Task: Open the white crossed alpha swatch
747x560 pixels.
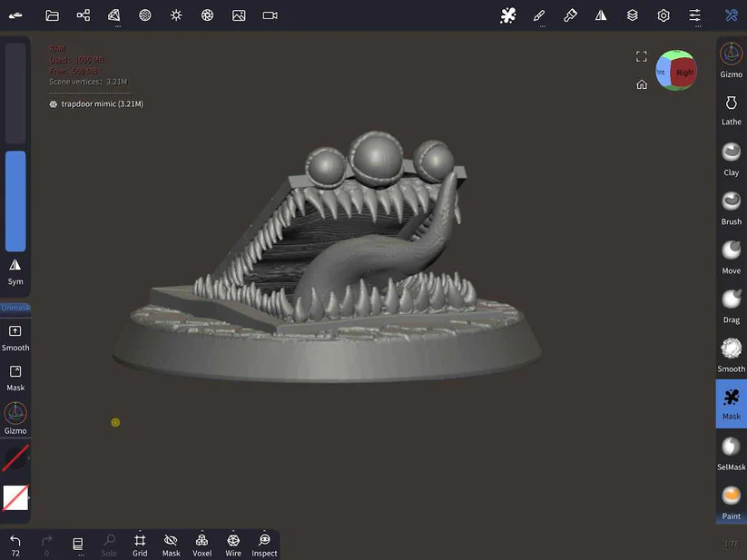Action: click(15, 497)
